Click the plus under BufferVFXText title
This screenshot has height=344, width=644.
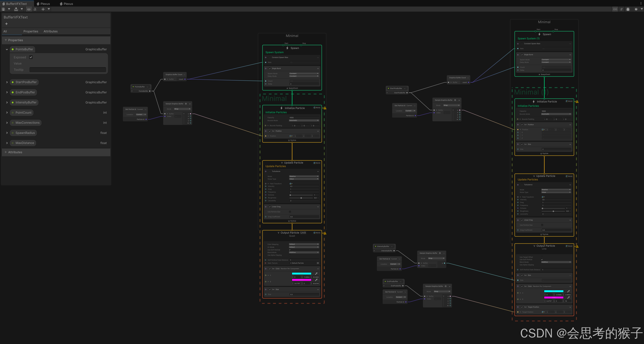tap(7, 24)
